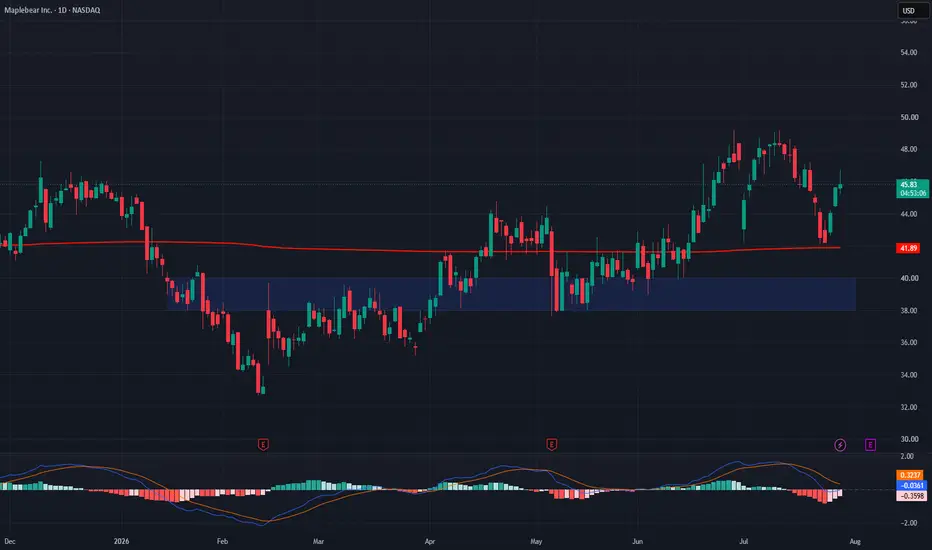Click the 50.00 level on price scale
932x550 pixels.
(909, 117)
